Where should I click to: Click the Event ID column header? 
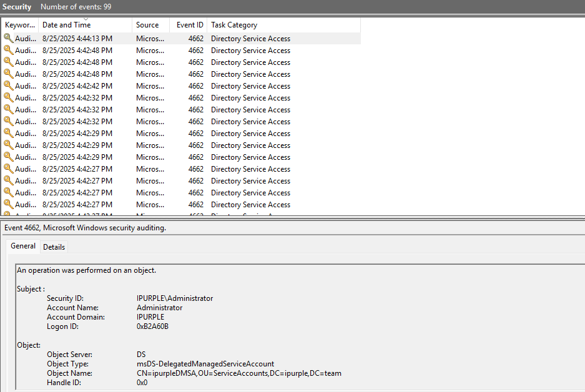click(190, 25)
